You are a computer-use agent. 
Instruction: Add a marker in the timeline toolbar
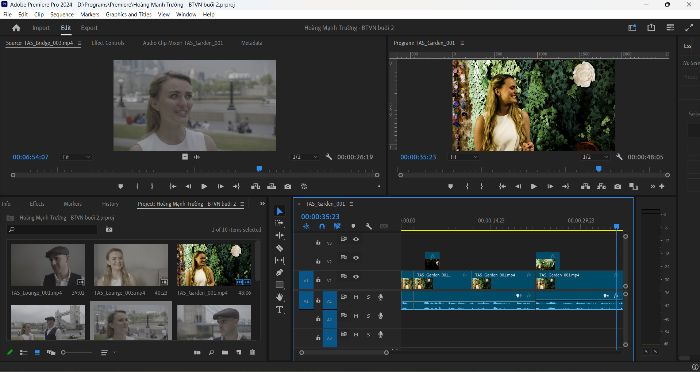[353, 226]
